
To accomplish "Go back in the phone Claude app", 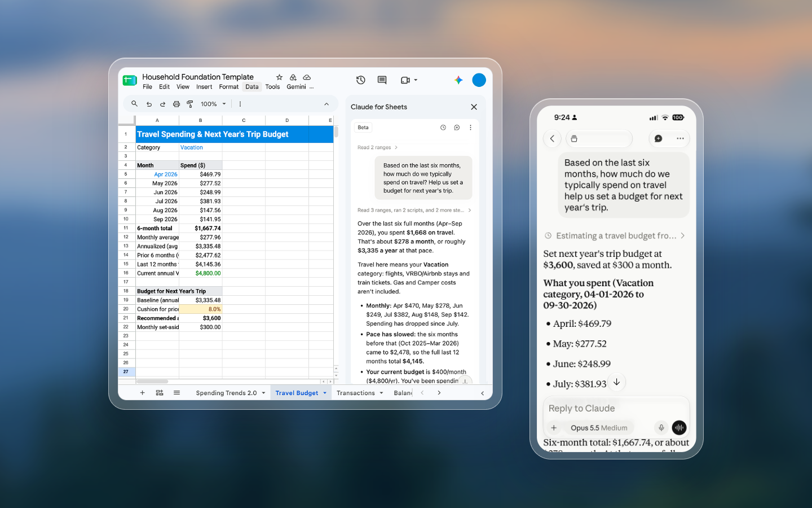I will pyautogui.click(x=552, y=139).
